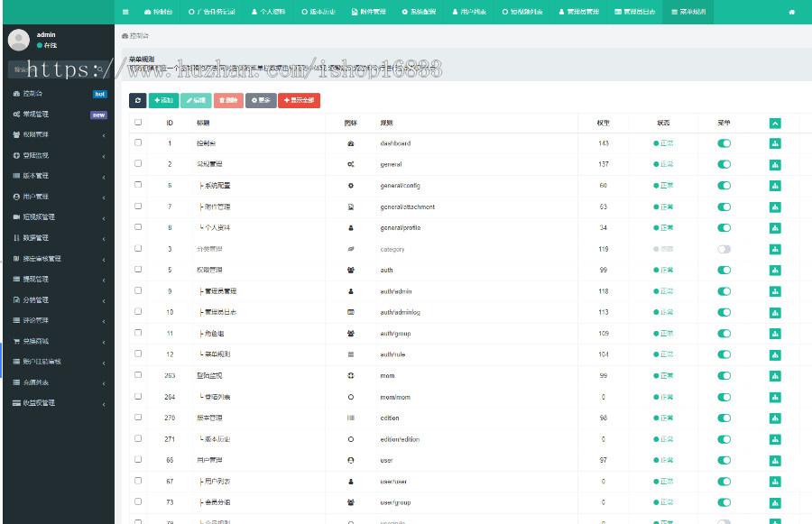This screenshot has height=524, width=812.
Task: Click the circle icon in edition/edition row
Action: [351, 439]
